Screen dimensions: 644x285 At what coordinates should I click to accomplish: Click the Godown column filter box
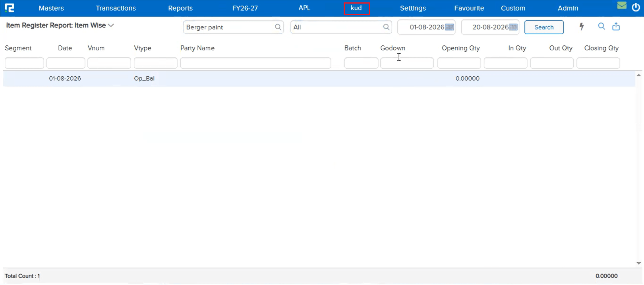[407, 63]
